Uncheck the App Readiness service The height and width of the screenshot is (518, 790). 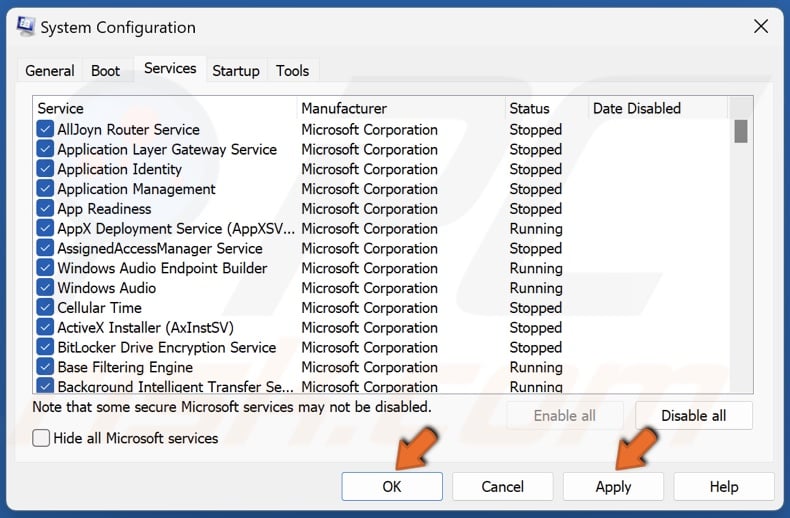(45, 209)
